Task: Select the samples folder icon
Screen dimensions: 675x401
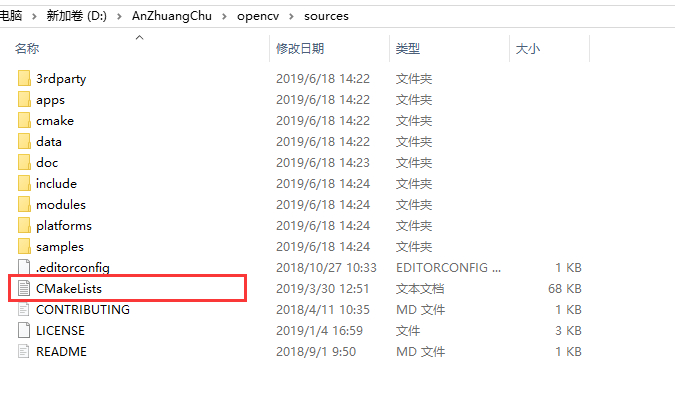Action: (x=24, y=247)
